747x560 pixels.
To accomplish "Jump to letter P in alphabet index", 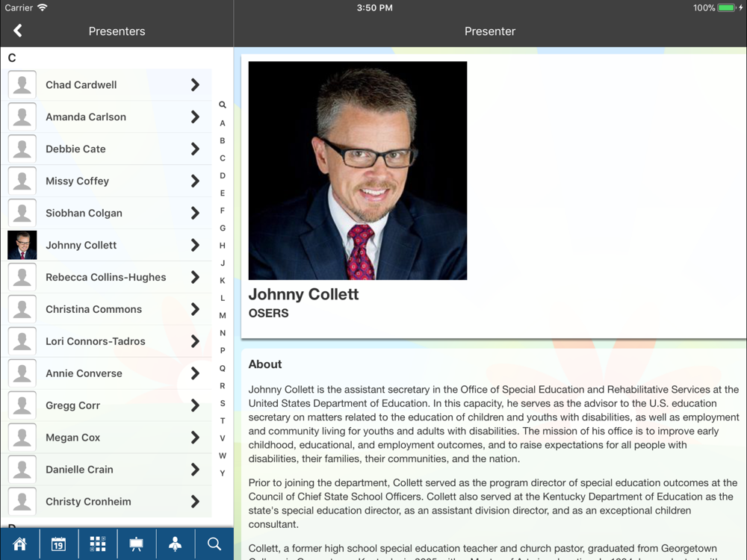I will pos(223,350).
